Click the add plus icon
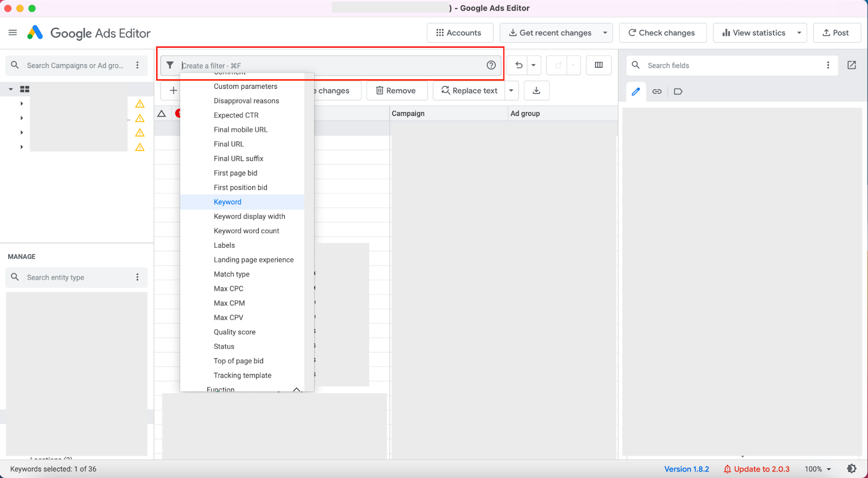Image resolution: width=868 pixels, height=478 pixels. (x=173, y=91)
